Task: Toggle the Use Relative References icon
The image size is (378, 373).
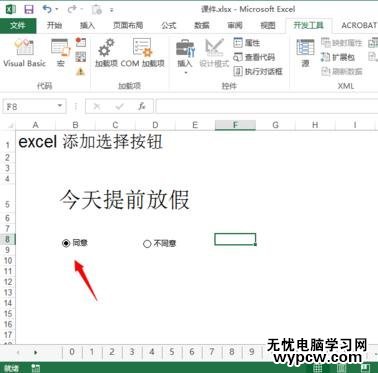Action: (x=80, y=57)
